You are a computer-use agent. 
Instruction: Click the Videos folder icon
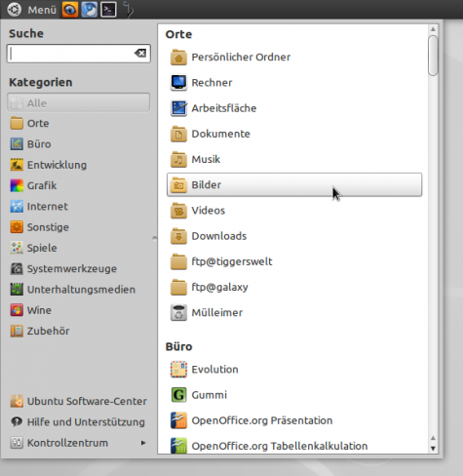click(178, 211)
